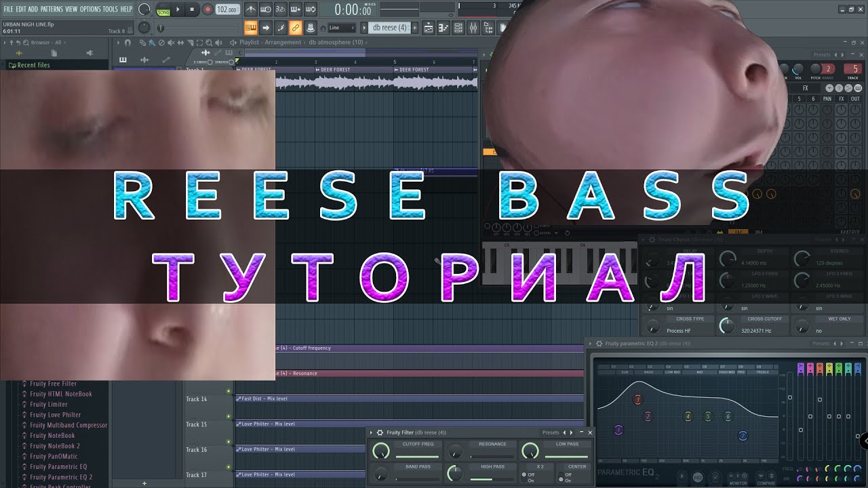The width and height of the screenshot is (868, 488).
Task: Toggle HQ button in Parametric EQ 2
Action: click(698, 477)
